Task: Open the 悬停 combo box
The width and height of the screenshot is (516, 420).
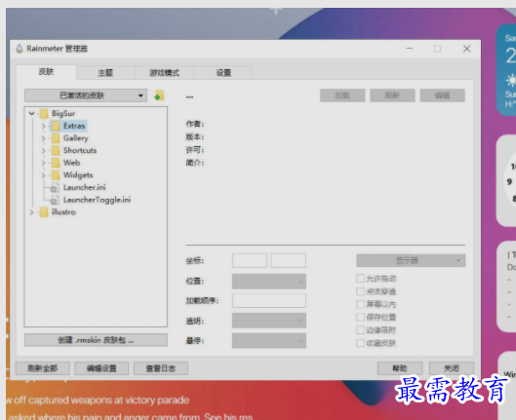Action: [x=269, y=340]
